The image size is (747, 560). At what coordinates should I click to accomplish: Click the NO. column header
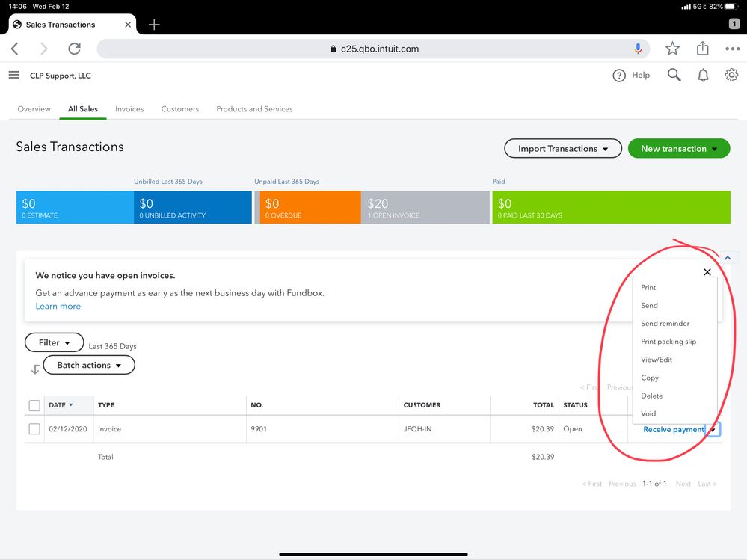tap(256, 405)
